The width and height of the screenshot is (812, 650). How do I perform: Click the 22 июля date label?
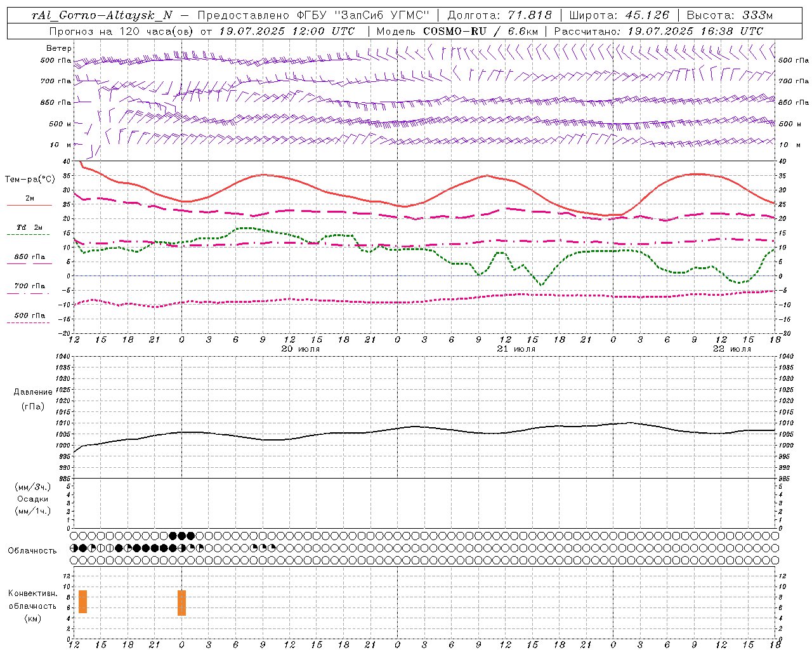point(731,349)
